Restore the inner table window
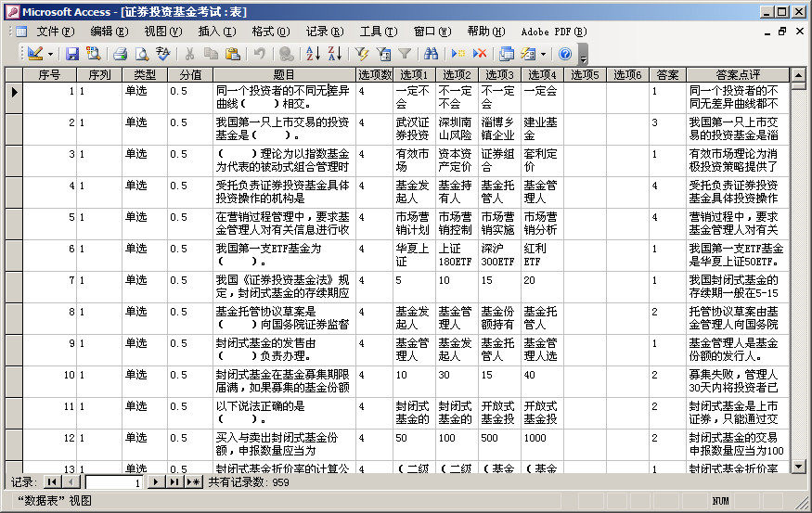812x513 pixels. click(x=782, y=32)
